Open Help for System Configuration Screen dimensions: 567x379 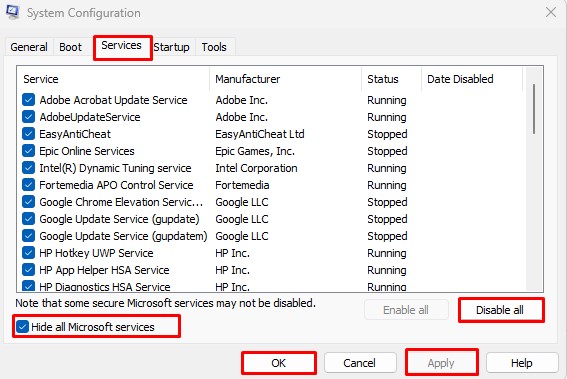522,363
